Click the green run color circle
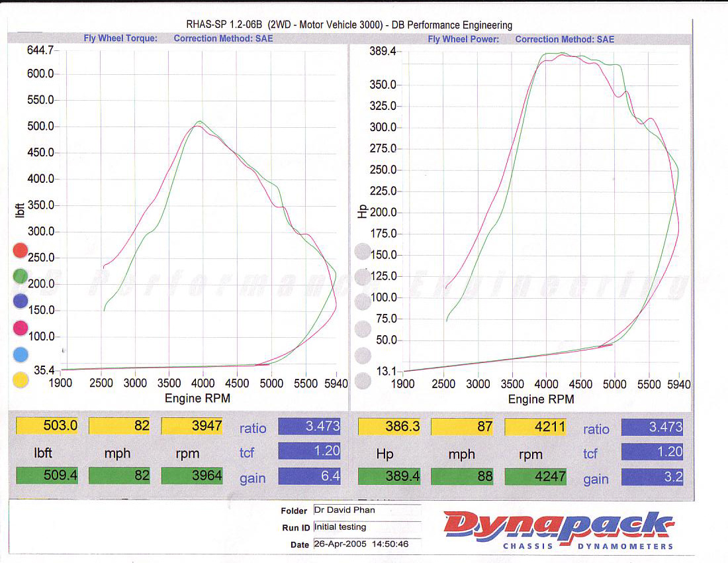 point(21,276)
